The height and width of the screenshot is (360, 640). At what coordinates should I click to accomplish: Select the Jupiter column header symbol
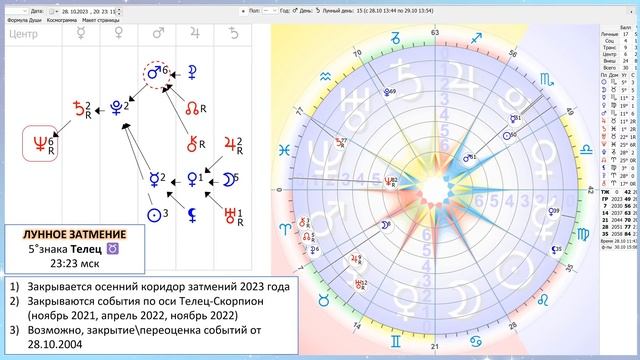[195, 33]
